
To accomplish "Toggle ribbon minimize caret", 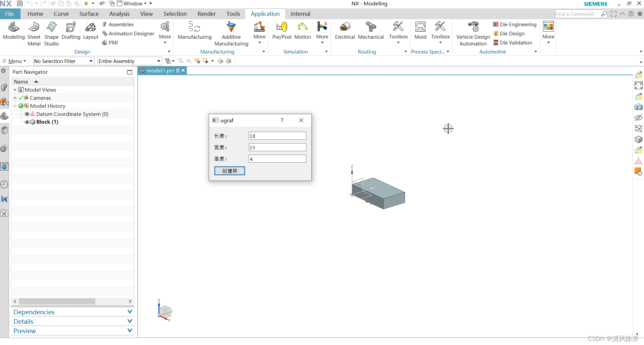I will (622, 14).
